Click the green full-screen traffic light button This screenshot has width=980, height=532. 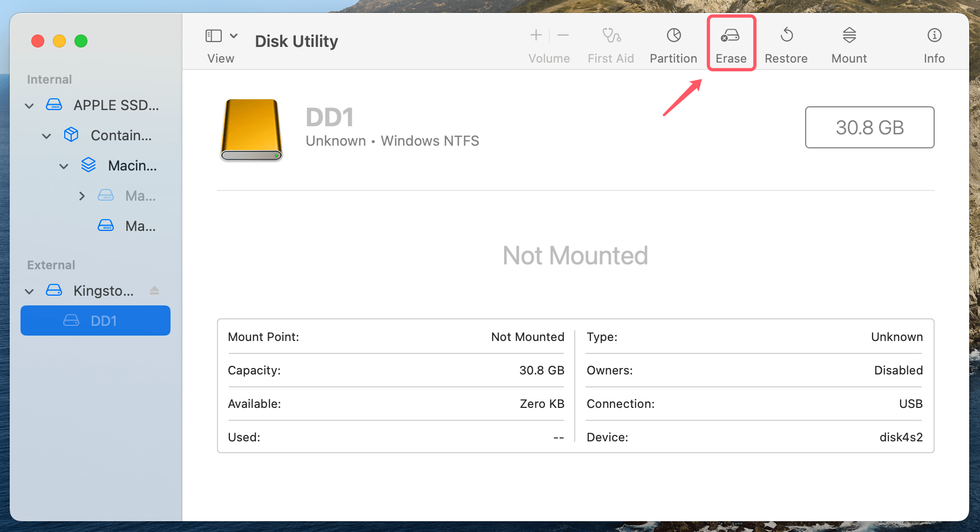[81, 40]
